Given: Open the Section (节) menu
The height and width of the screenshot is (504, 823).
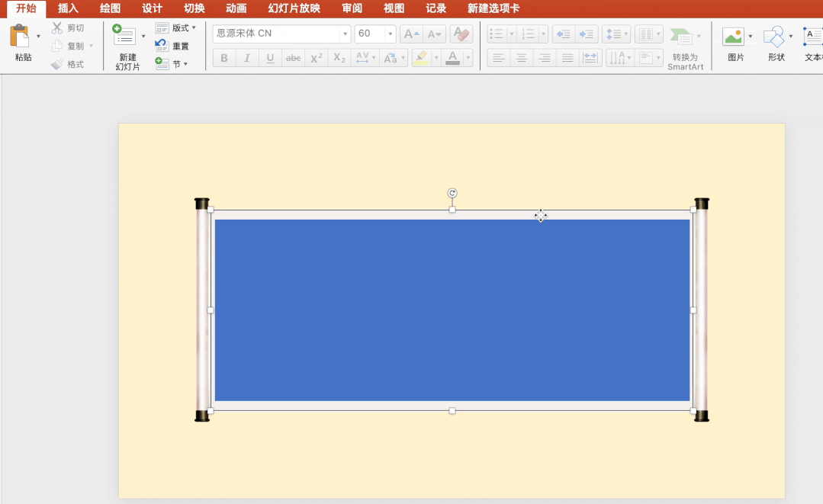Looking at the screenshot, I should [172, 64].
